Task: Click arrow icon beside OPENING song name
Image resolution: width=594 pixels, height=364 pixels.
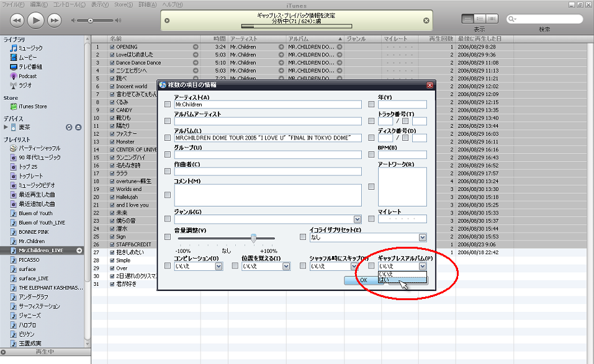Action: tap(196, 47)
